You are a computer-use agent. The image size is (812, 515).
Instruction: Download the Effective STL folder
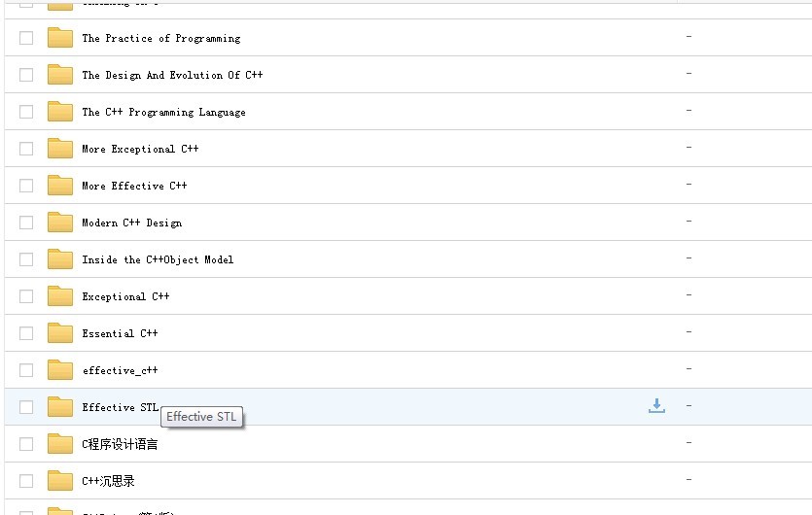tap(656, 406)
